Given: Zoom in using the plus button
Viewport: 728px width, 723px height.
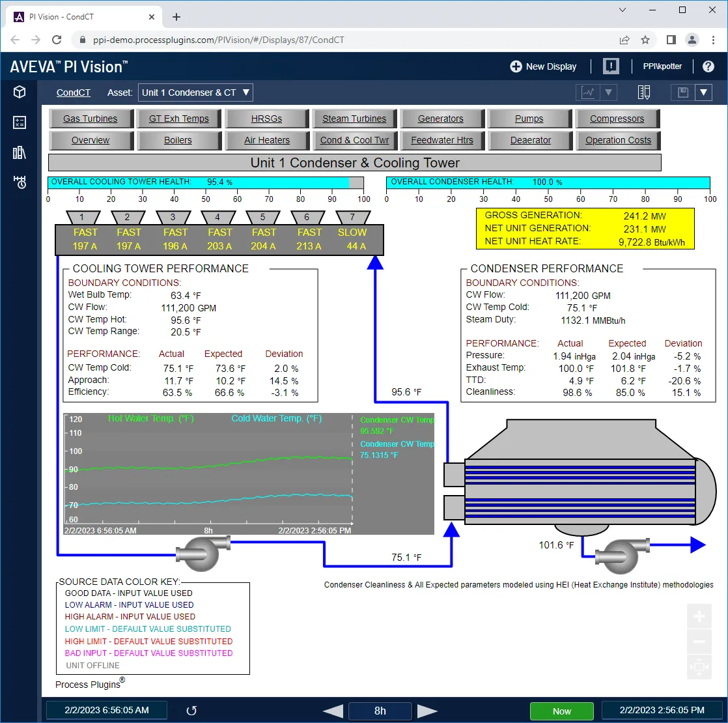Looking at the screenshot, I should coord(699,617).
